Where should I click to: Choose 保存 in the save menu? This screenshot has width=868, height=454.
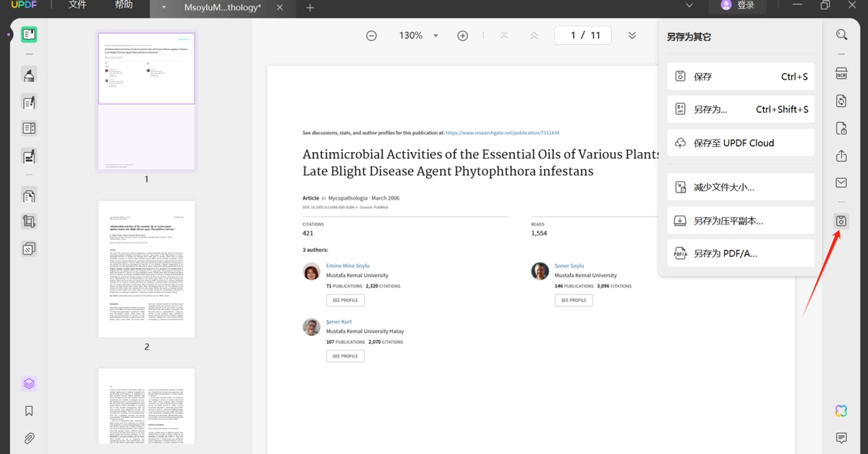[741, 77]
